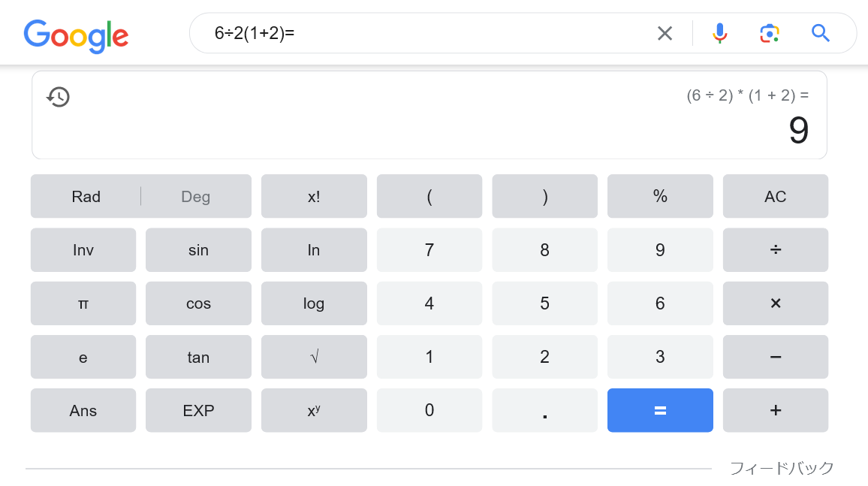Switch angle mode to Rad
The height and width of the screenshot is (486, 868).
click(x=86, y=197)
